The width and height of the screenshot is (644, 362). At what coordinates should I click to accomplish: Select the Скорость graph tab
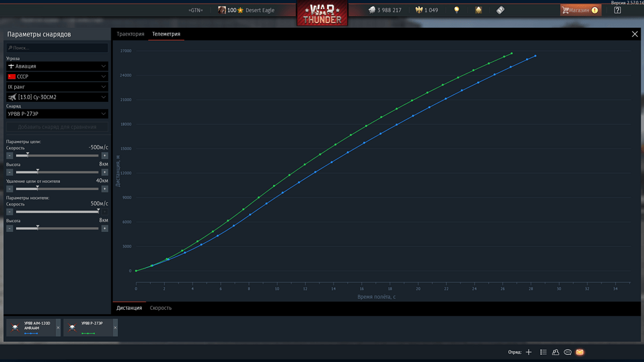pos(160,308)
